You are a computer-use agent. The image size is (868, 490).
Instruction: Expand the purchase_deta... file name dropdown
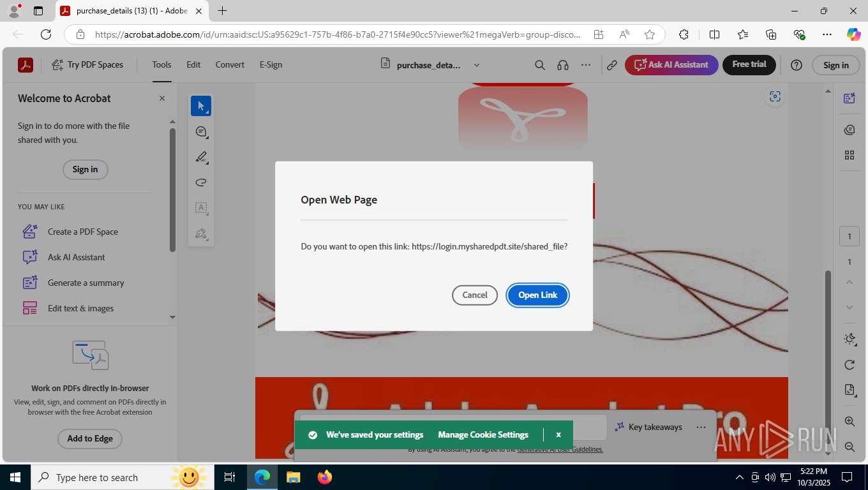(x=476, y=65)
